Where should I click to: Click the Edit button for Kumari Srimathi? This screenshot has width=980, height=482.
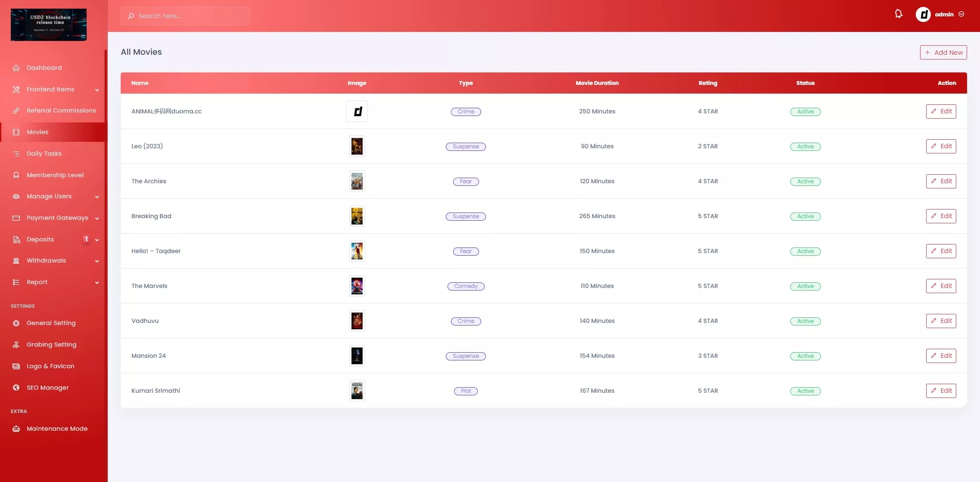coord(941,391)
